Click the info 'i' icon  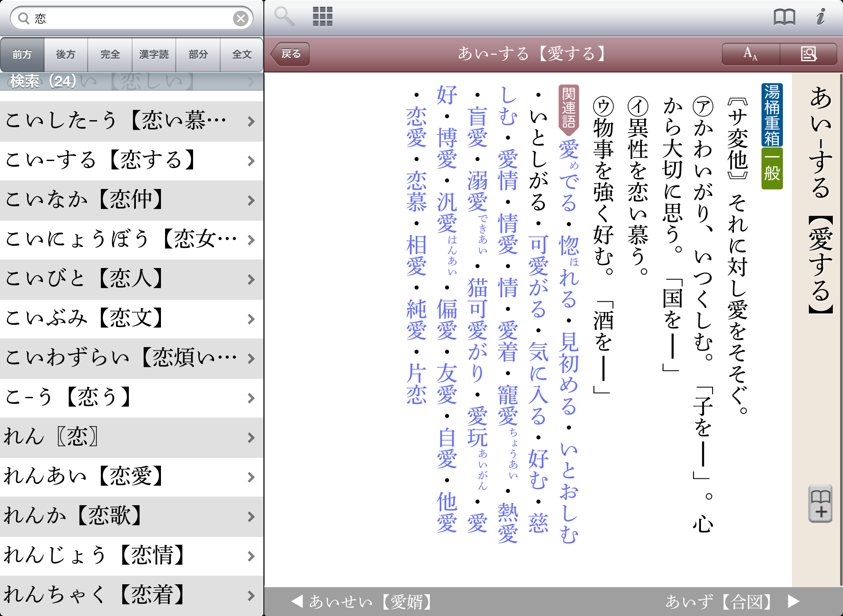pyautogui.click(x=821, y=17)
